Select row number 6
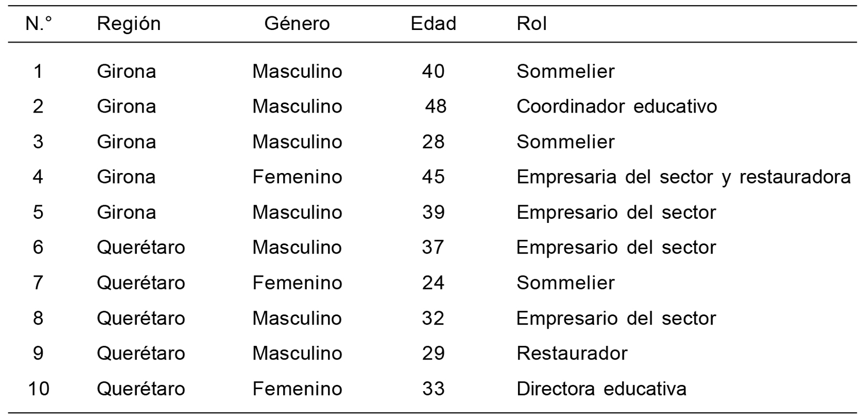The width and height of the screenshot is (868, 418). click(38, 248)
